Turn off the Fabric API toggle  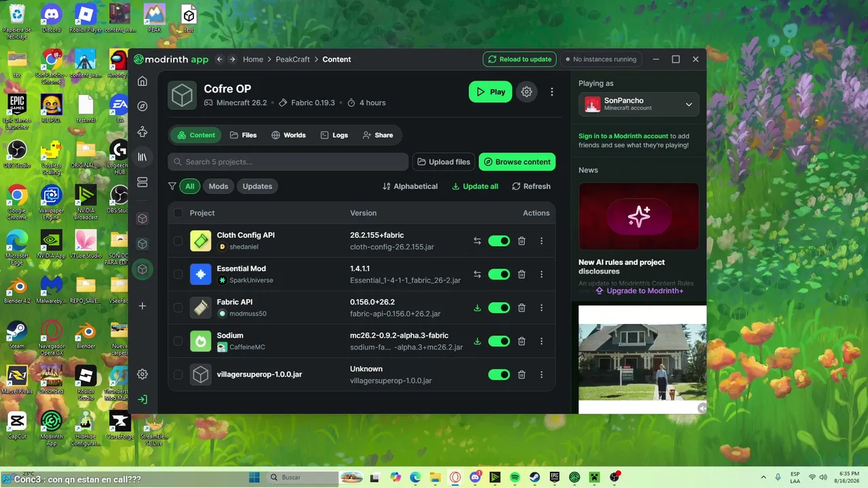[x=499, y=308]
